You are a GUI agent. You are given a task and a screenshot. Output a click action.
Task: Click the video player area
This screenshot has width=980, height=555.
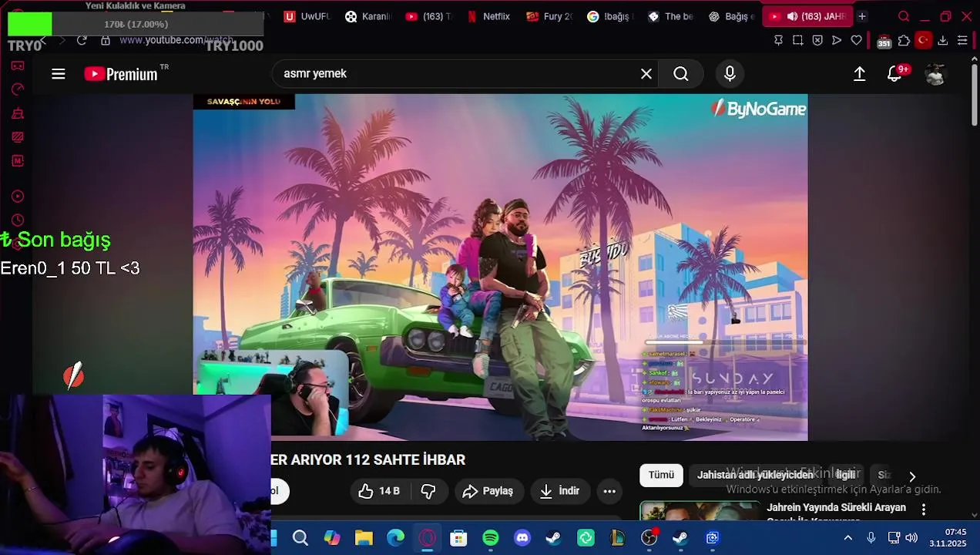[x=500, y=267]
